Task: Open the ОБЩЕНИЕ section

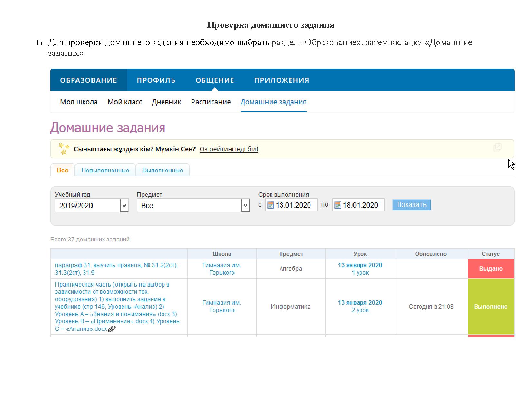Action: (215, 80)
